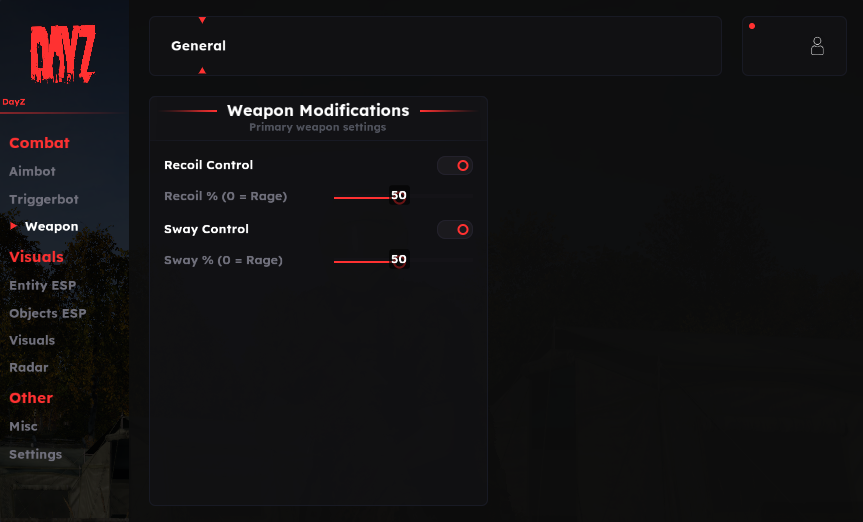The width and height of the screenshot is (863, 522).
Task: Select the General tab
Action: tap(199, 46)
